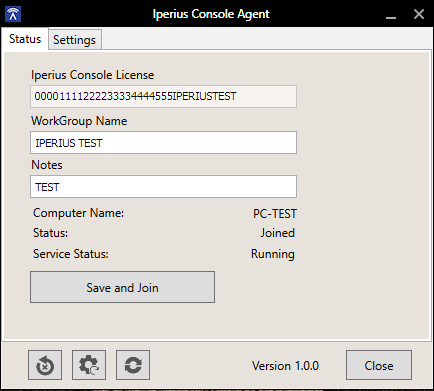Click the Iperius Console License label
The height and width of the screenshot is (391, 434).
click(93, 75)
